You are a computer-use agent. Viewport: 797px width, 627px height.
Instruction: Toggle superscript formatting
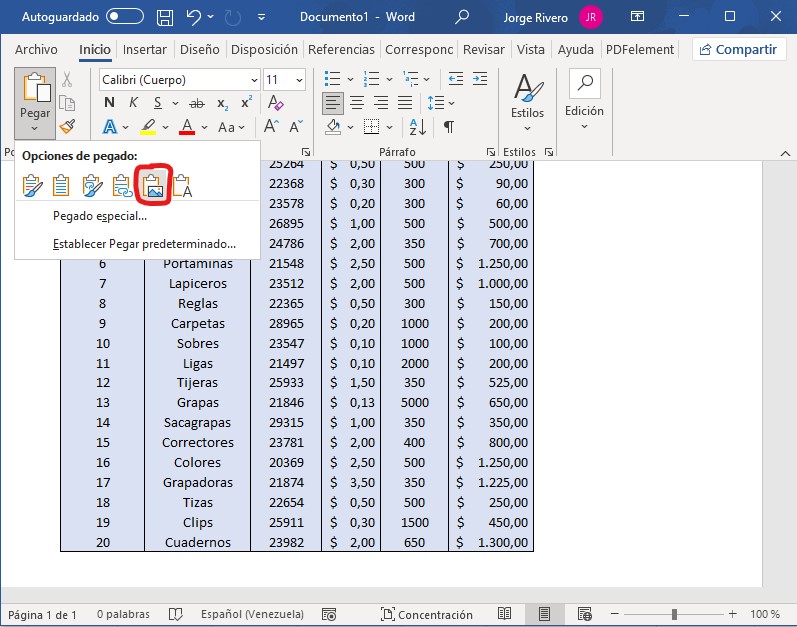(x=247, y=102)
